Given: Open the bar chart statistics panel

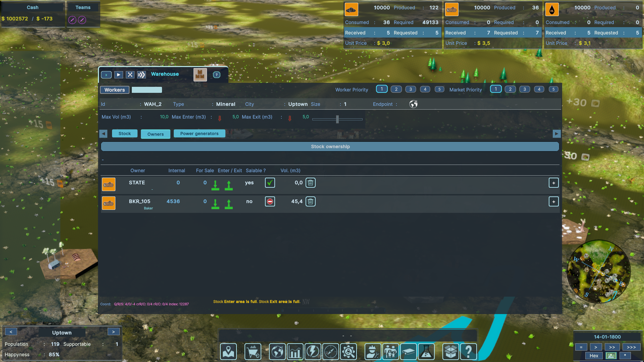Looking at the screenshot, I should point(295,352).
